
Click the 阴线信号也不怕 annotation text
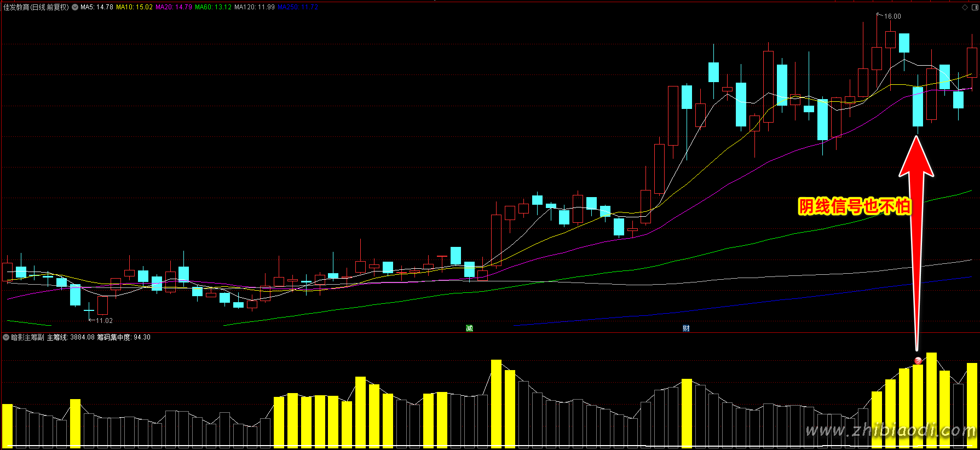[x=854, y=206]
